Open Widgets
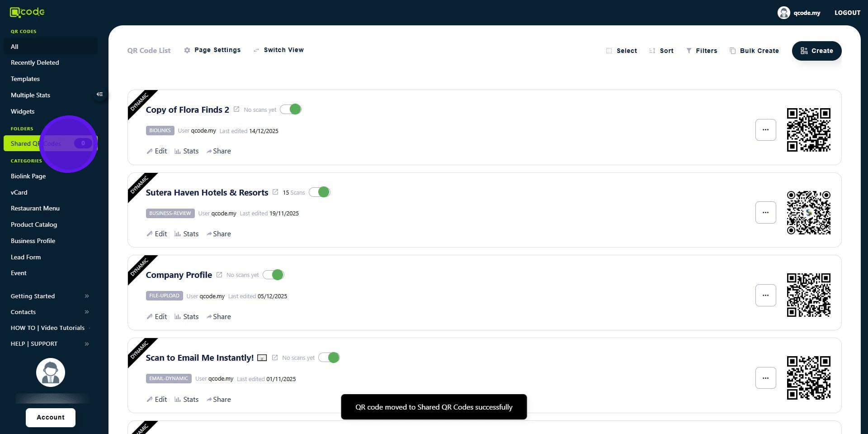The height and width of the screenshot is (434, 868). coord(23,111)
